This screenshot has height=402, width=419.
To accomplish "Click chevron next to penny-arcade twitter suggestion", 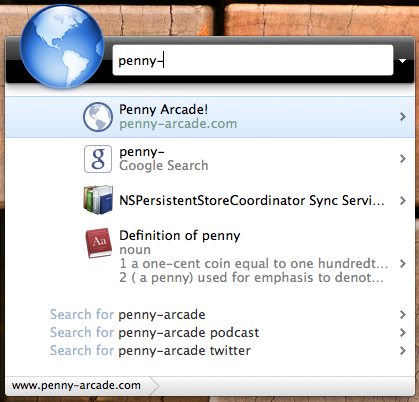I will click(x=403, y=350).
